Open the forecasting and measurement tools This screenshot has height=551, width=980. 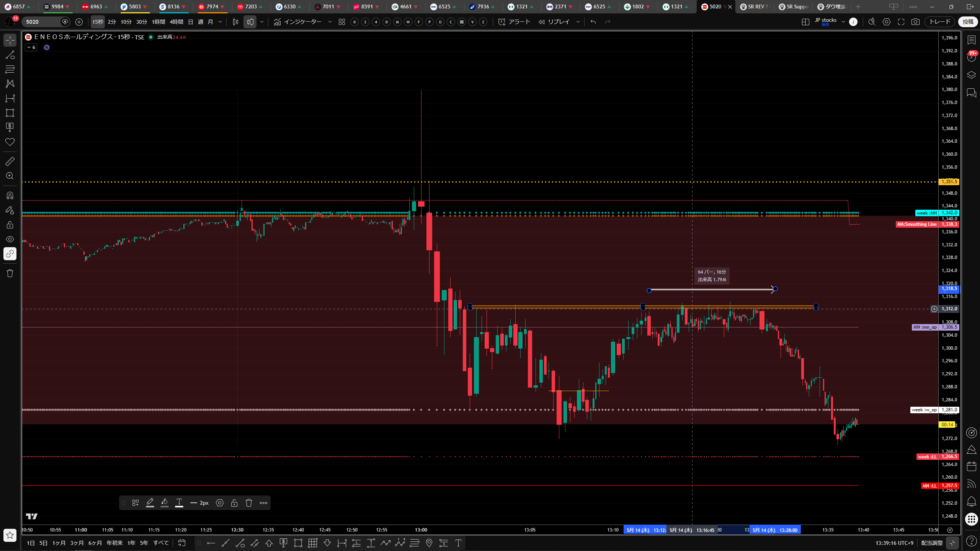[10, 98]
